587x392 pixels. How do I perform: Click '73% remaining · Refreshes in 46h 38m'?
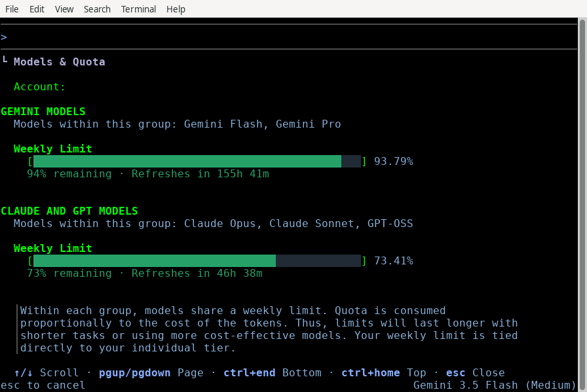(x=145, y=274)
